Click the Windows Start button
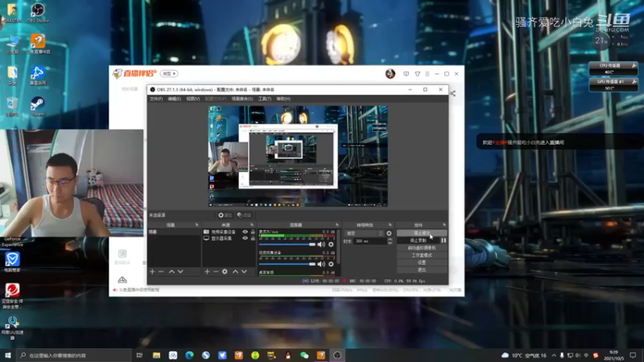 tap(7, 355)
